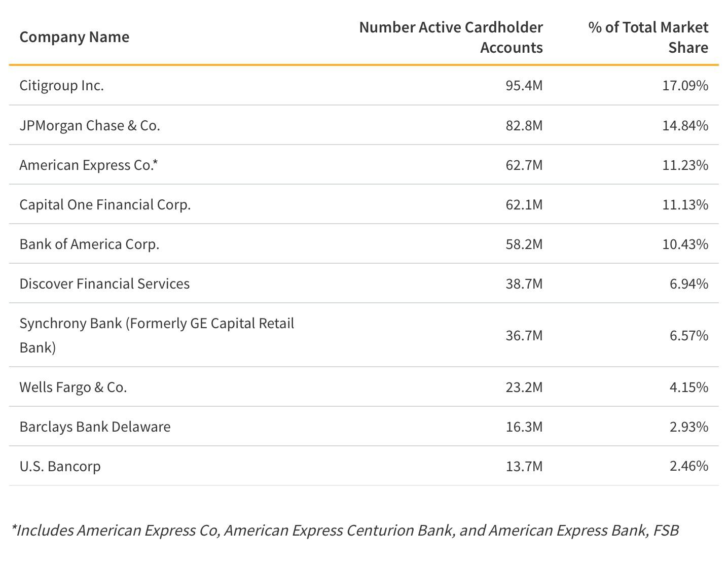
Task: Click the U.S. Bancorp company name
Action: tap(60, 466)
